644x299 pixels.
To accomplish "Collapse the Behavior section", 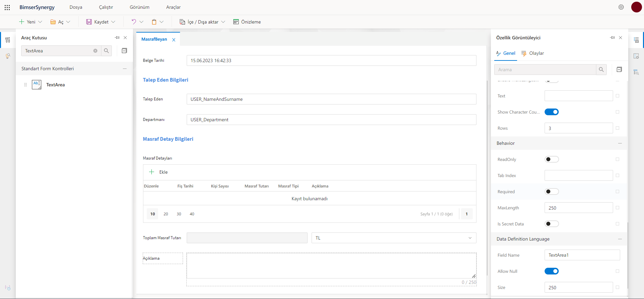I will click(620, 143).
